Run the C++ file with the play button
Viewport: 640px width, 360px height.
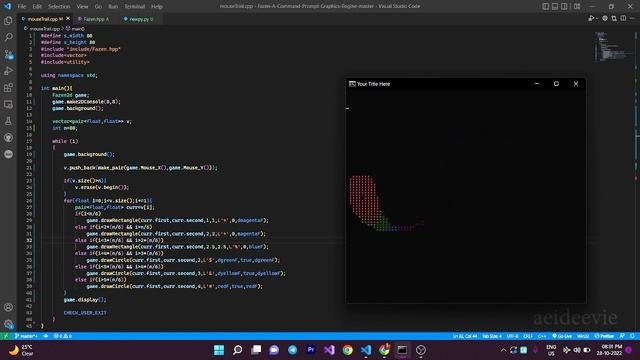pos(591,18)
